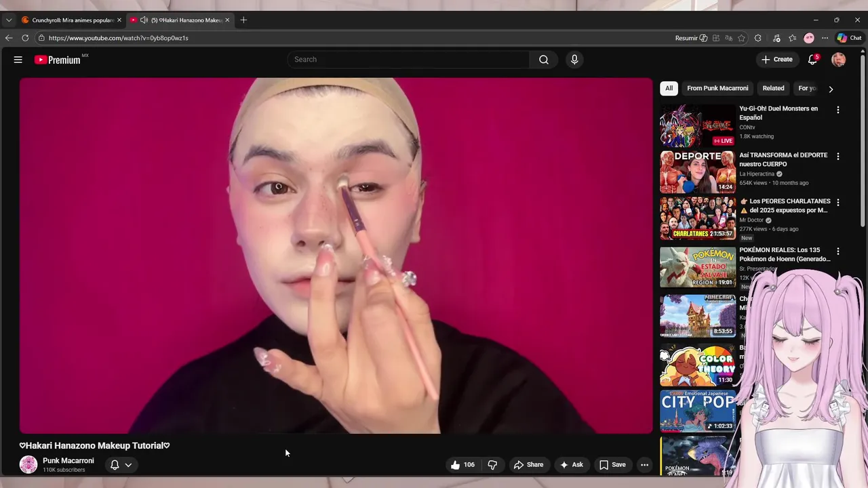Image resolution: width=868 pixels, height=488 pixels.
Task: Open Así TRANSFORMA el DEPORTE thumbnail
Action: pyautogui.click(x=697, y=172)
